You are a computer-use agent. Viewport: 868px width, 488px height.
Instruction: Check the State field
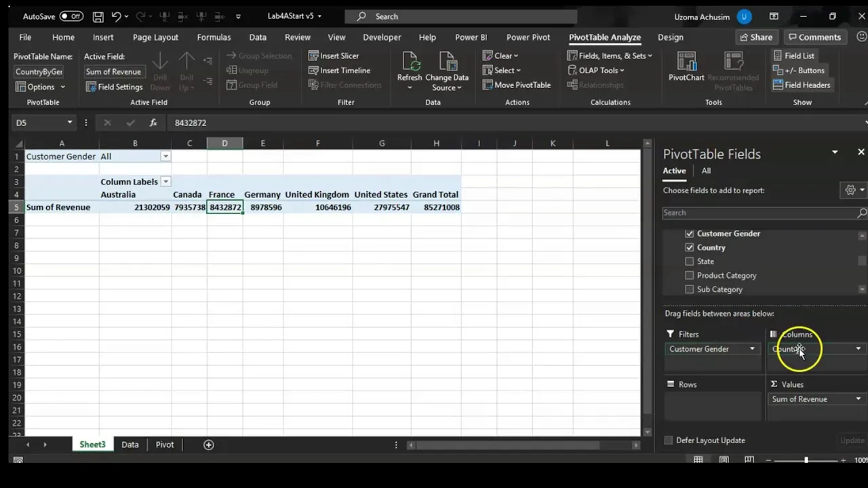tap(690, 262)
